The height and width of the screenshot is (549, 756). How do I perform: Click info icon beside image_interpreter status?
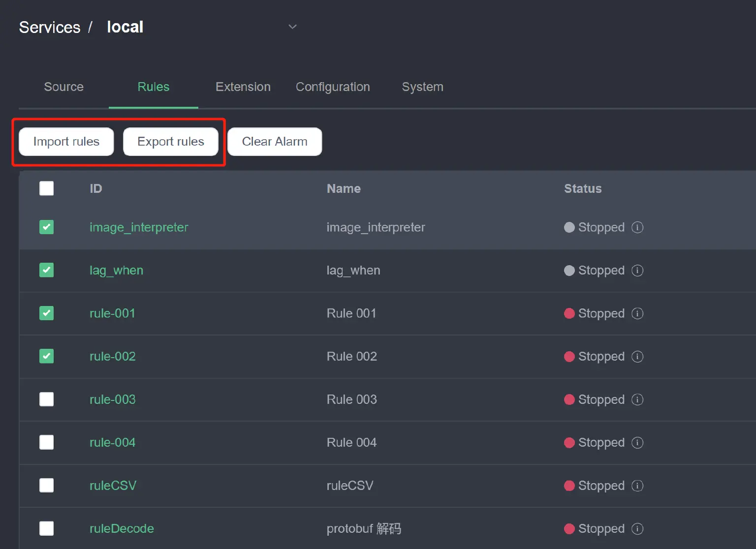coord(637,227)
